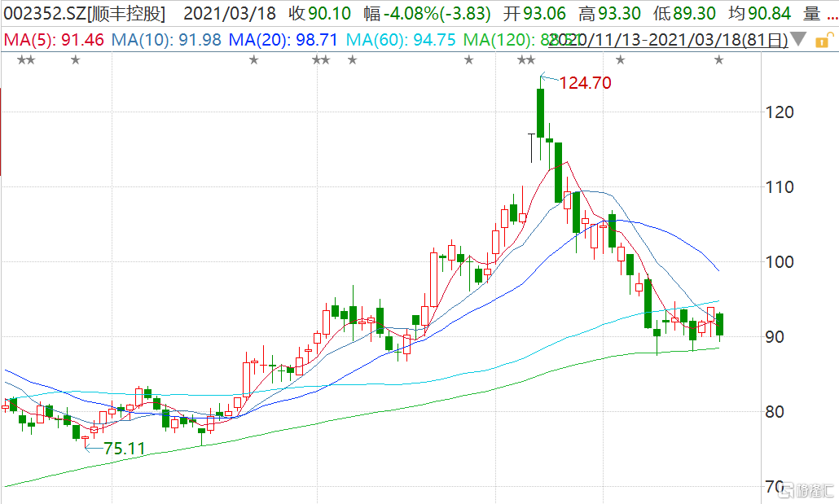Click the 75.11 lowest price label
The height and width of the screenshot is (504, 839).
pos(124,449)
